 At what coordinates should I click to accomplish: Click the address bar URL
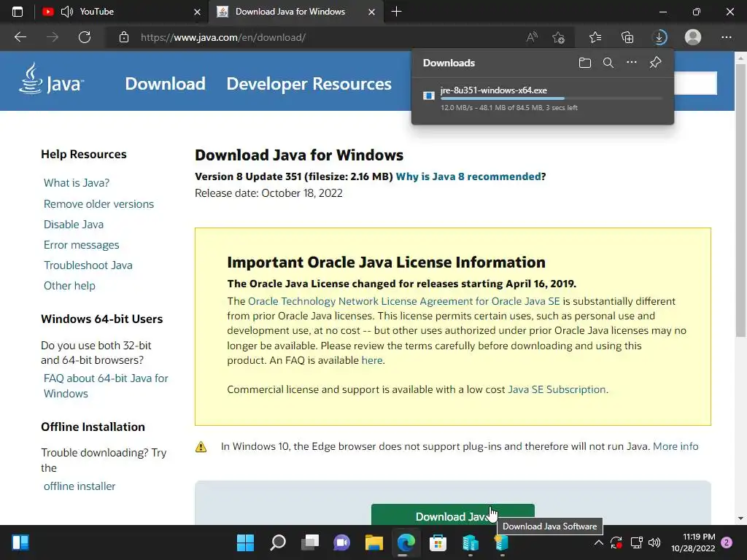click(223, 37)
